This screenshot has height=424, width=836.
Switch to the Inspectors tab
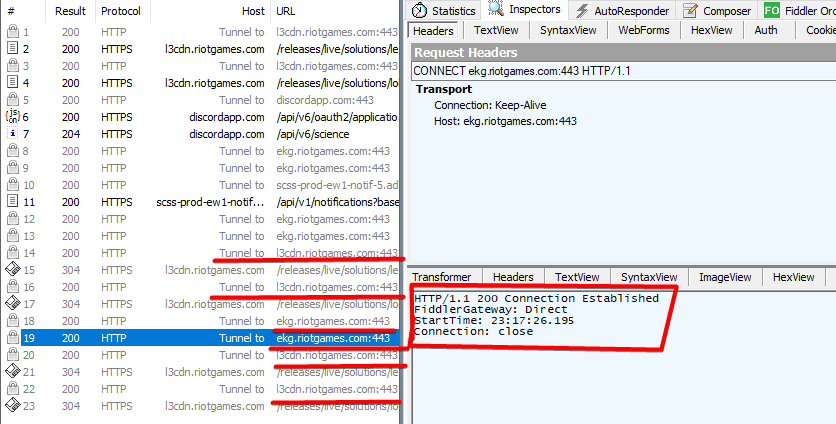click(x=525, y=10)
